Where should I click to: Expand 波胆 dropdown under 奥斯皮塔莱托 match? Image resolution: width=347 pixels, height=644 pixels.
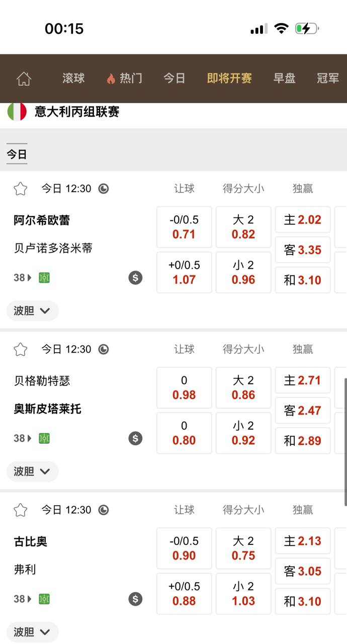coord(32,471)
